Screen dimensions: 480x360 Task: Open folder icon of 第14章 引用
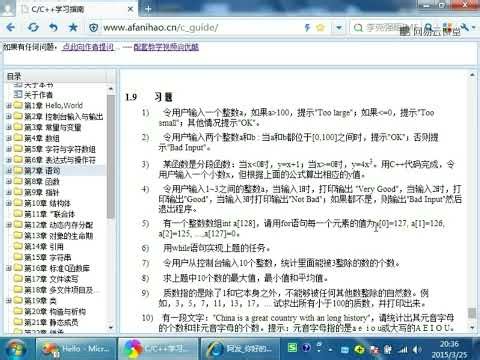point(18,246)
